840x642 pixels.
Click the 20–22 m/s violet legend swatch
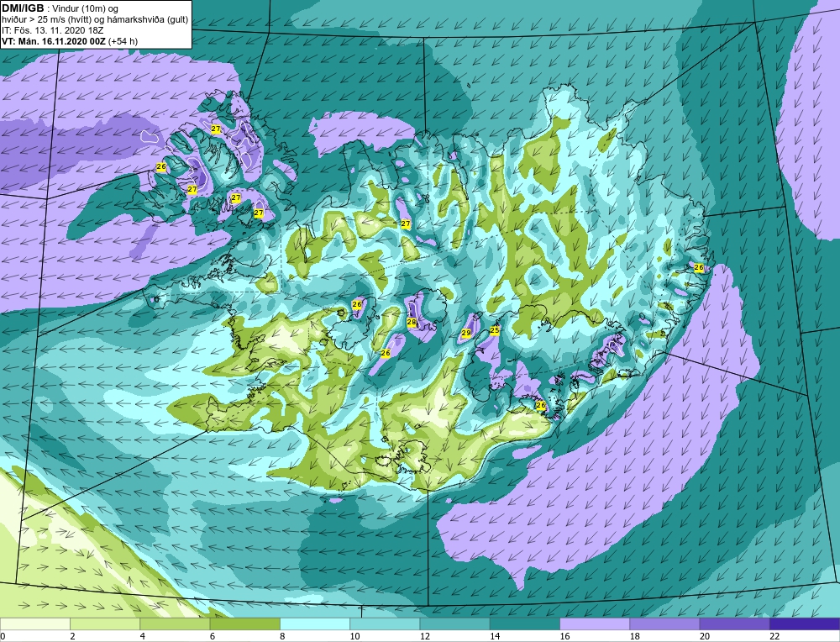(x=734, y=624)
